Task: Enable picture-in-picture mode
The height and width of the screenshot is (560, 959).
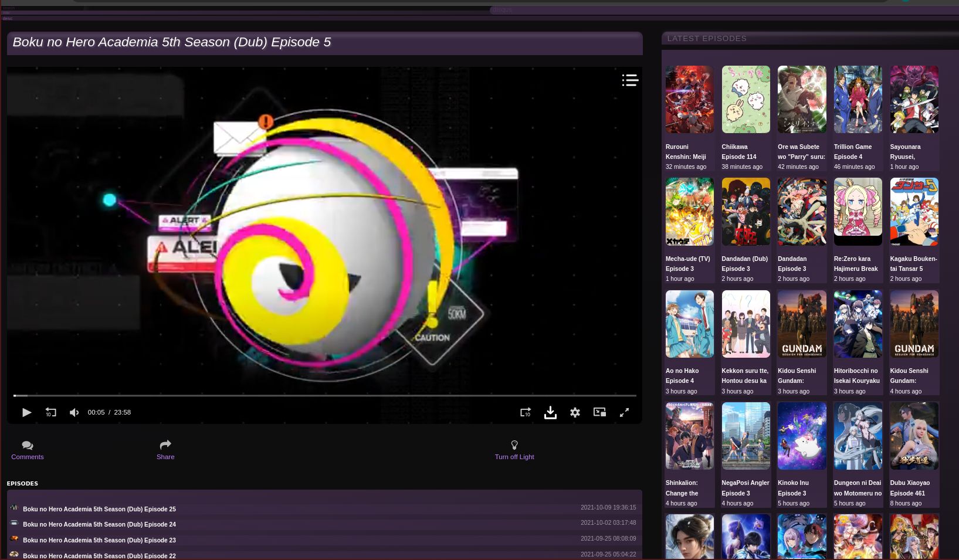Action: (599, 412)
